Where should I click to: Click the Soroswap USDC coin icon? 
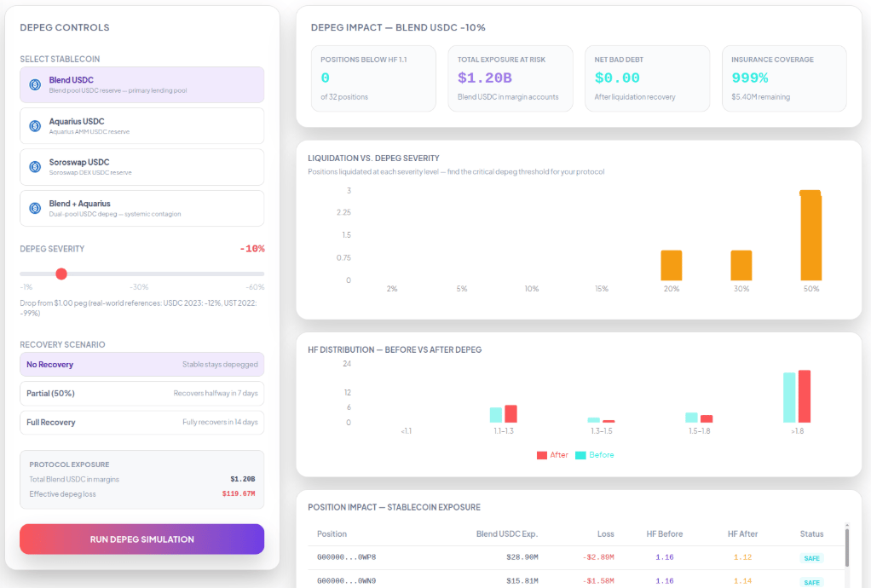(x=35, y=166)
